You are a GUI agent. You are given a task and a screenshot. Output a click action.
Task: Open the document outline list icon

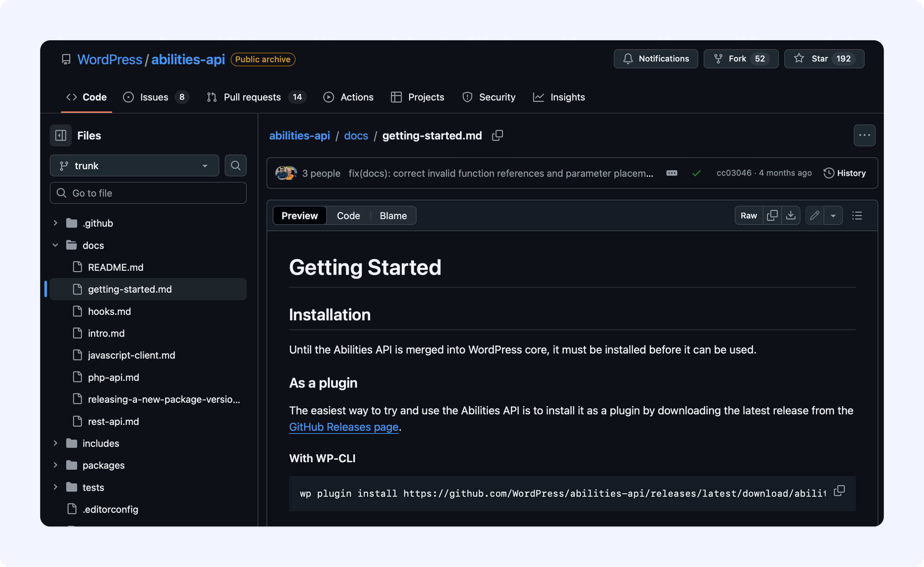[x=857, y=215]
